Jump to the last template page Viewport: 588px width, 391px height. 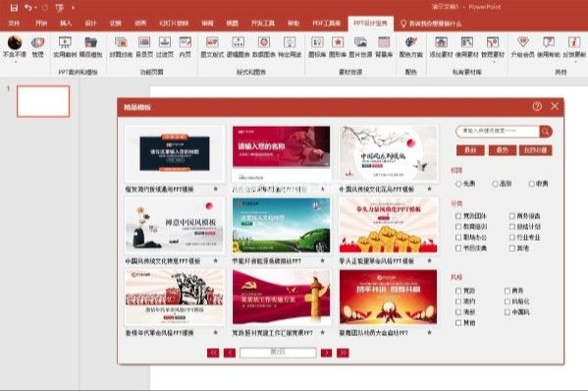(343, 353)
